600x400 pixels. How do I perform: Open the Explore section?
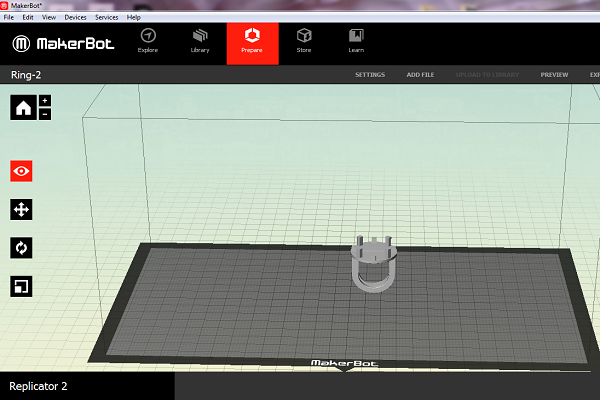point(148,41)
